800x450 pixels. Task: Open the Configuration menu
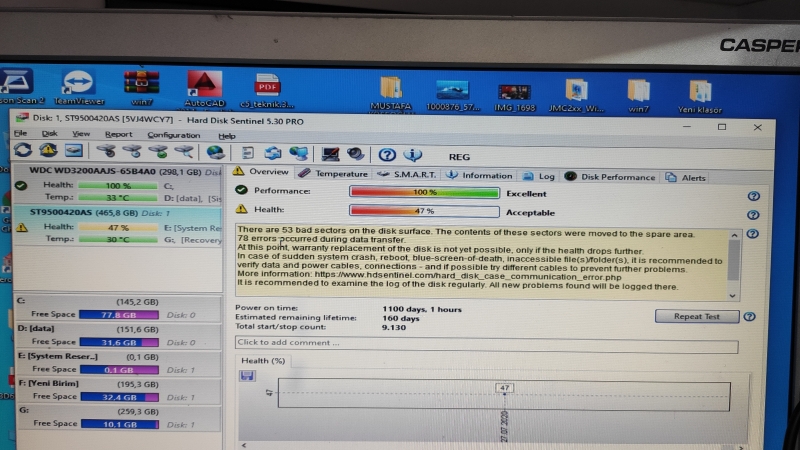pos(173,134)
